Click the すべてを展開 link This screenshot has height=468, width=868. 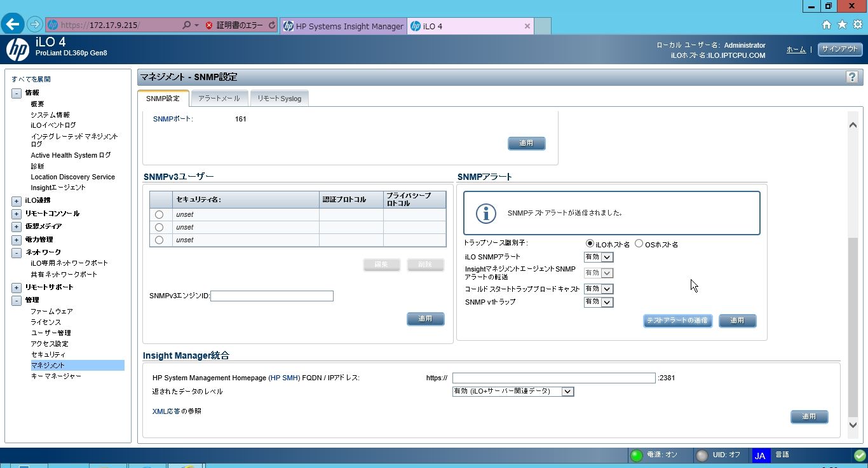pyautogui.click(x=31, y=79)
